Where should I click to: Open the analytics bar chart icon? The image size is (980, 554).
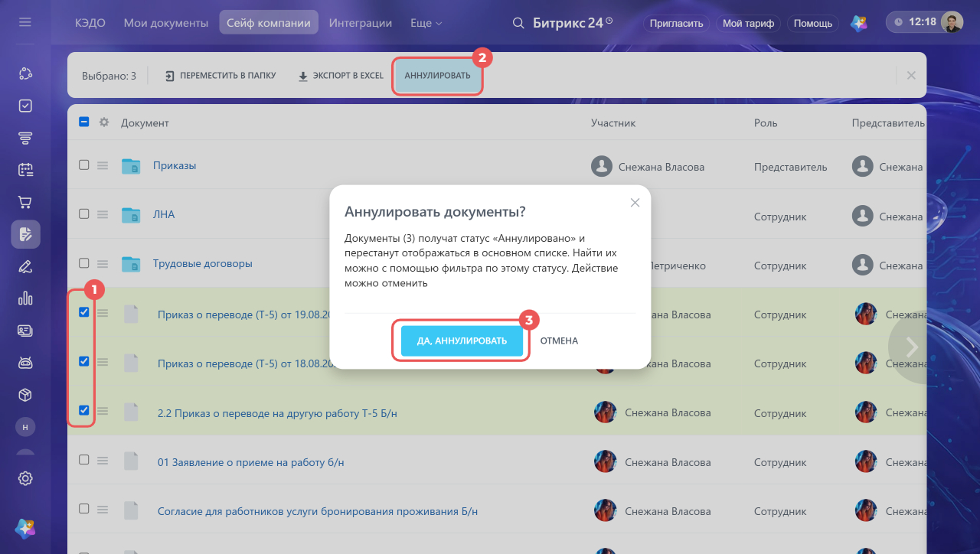(x=25, y=298)
